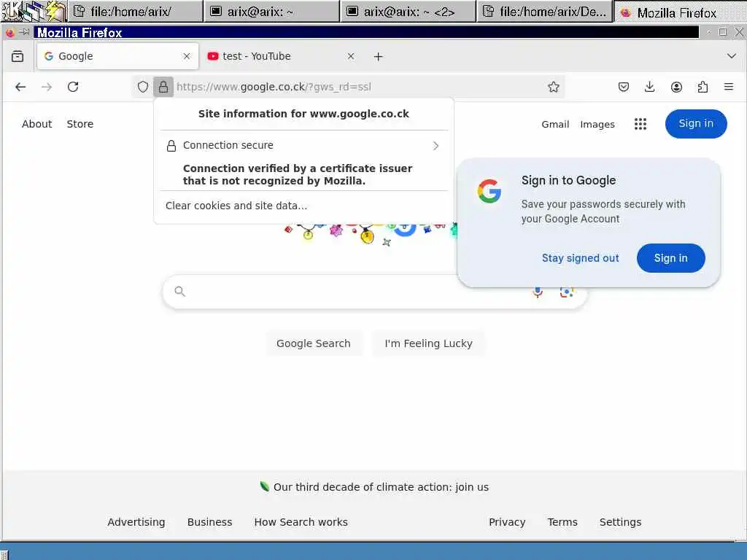Click the Google Search button

pos(314,343)
